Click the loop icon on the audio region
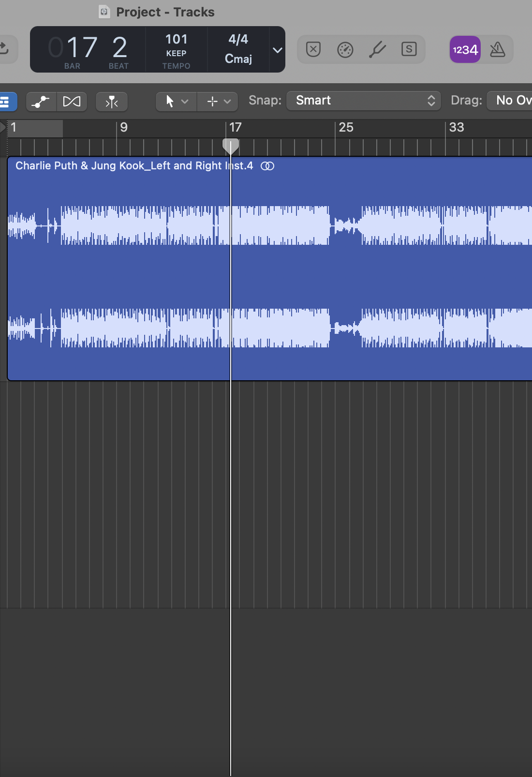532x777 pixels. pos(267,166)
